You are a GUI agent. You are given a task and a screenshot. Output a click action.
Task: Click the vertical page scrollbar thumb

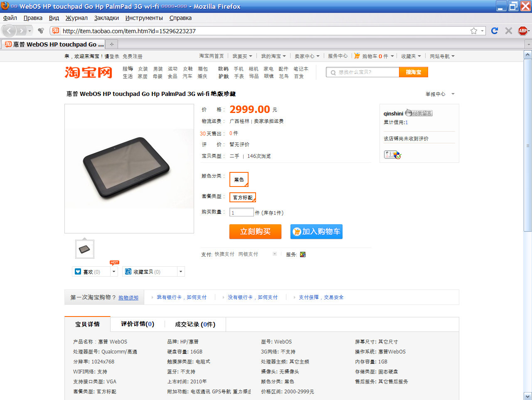[527, 145]
